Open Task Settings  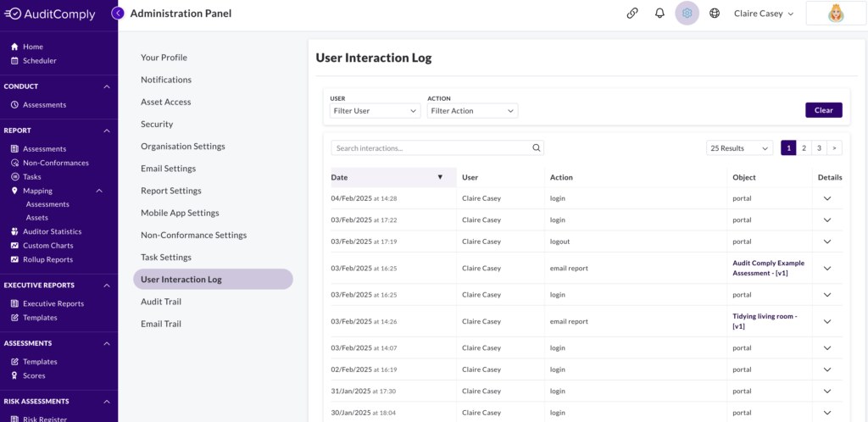coord(166,257)
